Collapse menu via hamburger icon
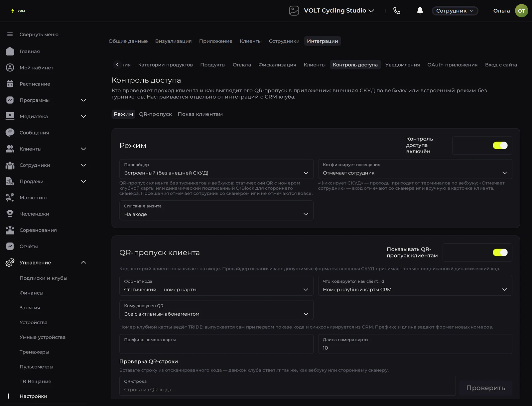Image resolution: width=532 pixels, height=406 pixels. (10, 34)
